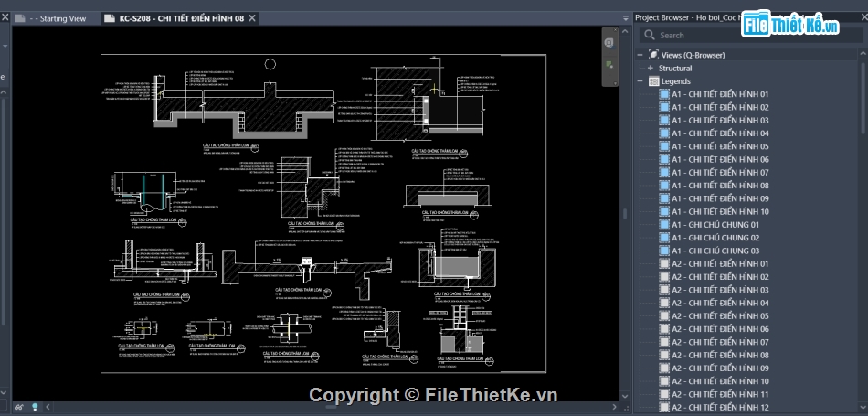Click the Temporary Hide/Isolate glasses icon
This screenshot has width=868, height=416.
click(18, 406)
